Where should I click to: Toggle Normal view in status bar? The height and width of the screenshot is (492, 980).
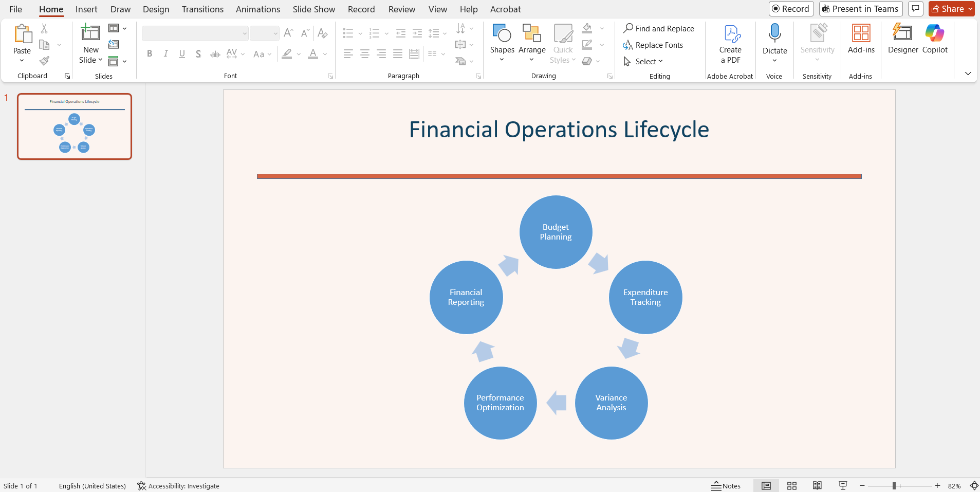click(x=766, y=486)
